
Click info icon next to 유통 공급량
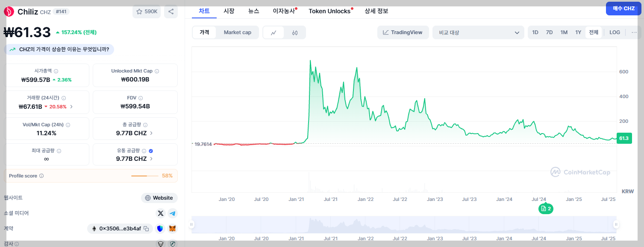click(144, 151)
